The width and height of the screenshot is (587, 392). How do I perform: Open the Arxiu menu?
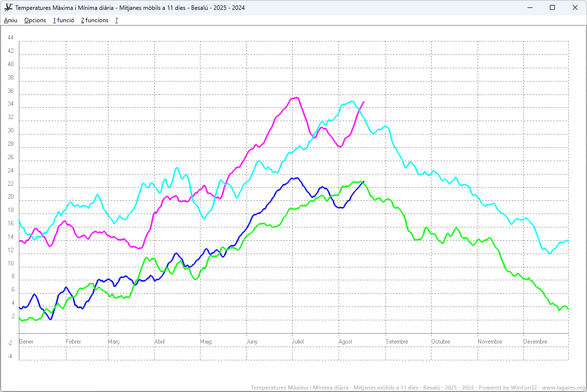coord(10,20)
